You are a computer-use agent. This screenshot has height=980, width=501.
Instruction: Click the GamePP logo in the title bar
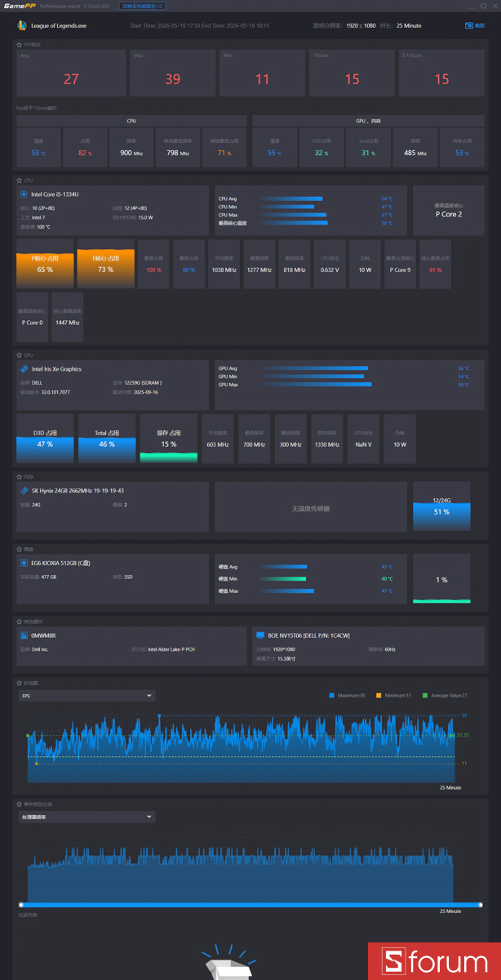tap(20, 6)
